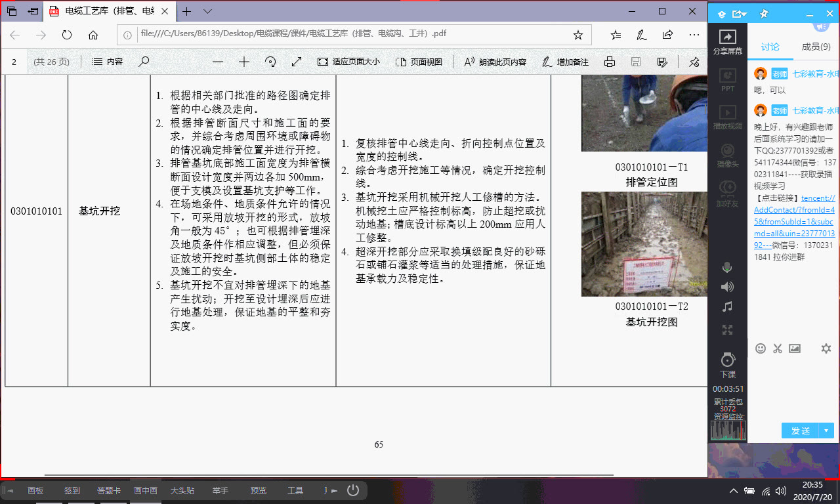Image resolution: width=840 pixels, height=504 pixels.
Task: Click the PDF page number field
Action: 14,62
